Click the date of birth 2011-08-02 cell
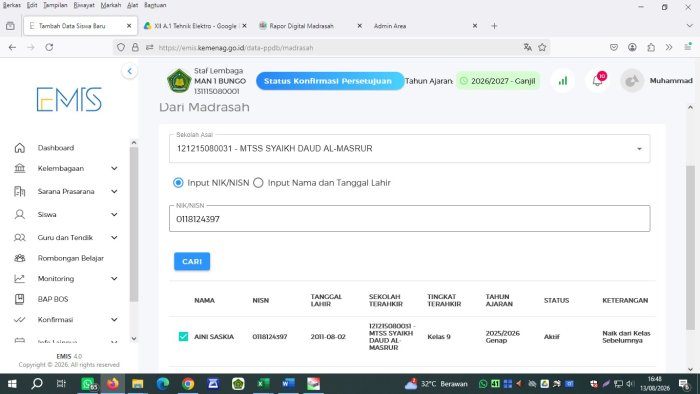This screenshot has height=394, width=700. 328,337
